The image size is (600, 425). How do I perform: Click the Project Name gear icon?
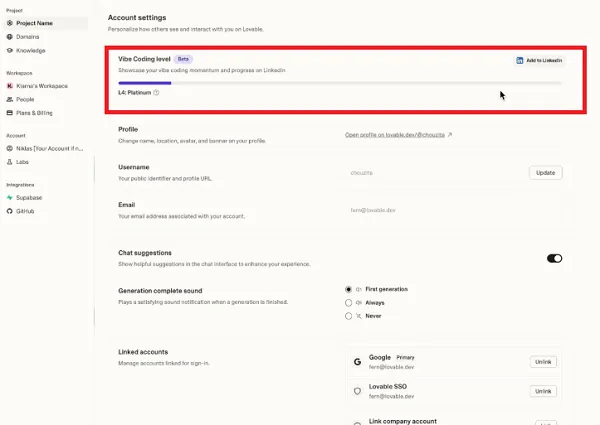(x=9, y=22)
